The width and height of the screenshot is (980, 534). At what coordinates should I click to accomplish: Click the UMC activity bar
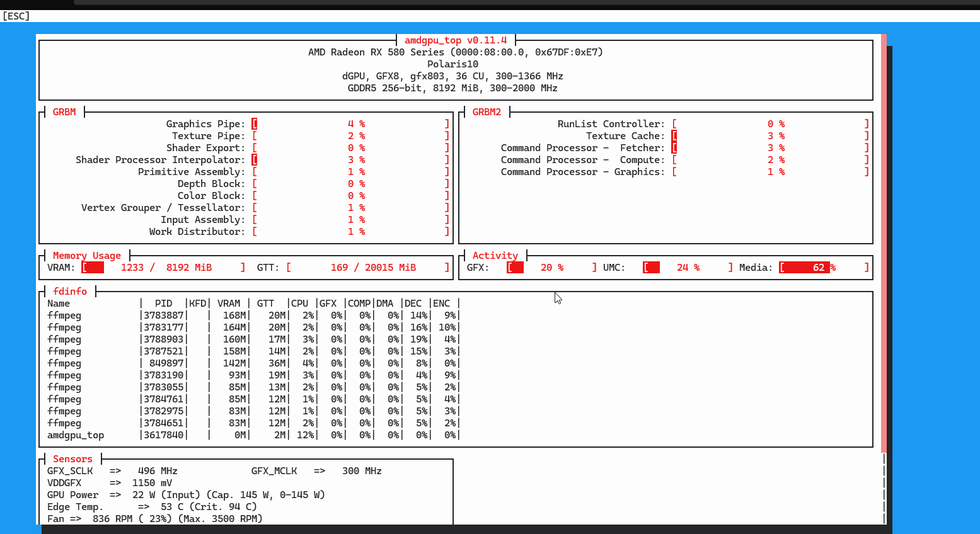coord(688,268)
